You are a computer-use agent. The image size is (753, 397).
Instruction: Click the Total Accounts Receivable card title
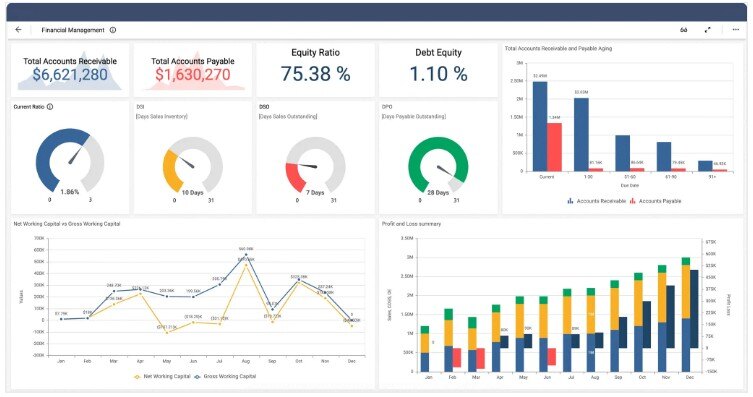pos(70,61)
